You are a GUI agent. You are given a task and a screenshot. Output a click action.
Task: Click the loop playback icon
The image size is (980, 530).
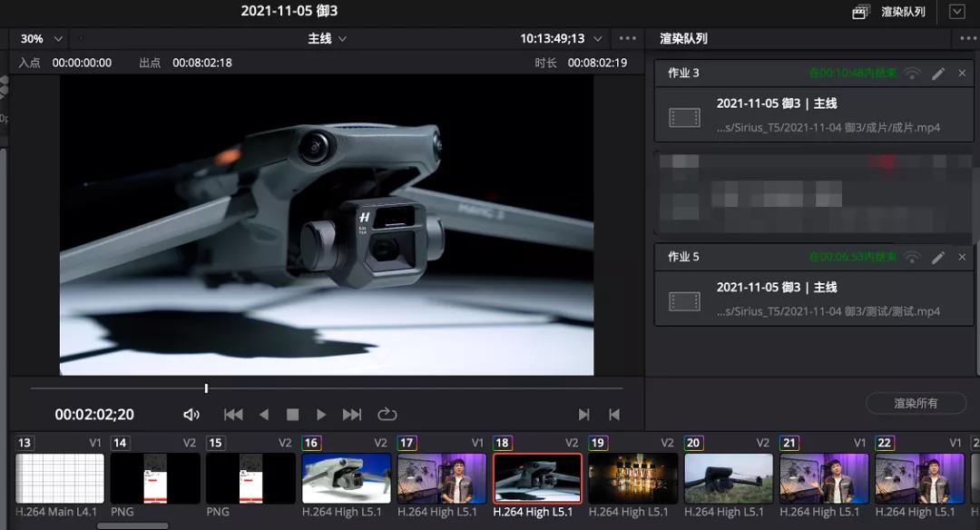click(x=387, y=414)
